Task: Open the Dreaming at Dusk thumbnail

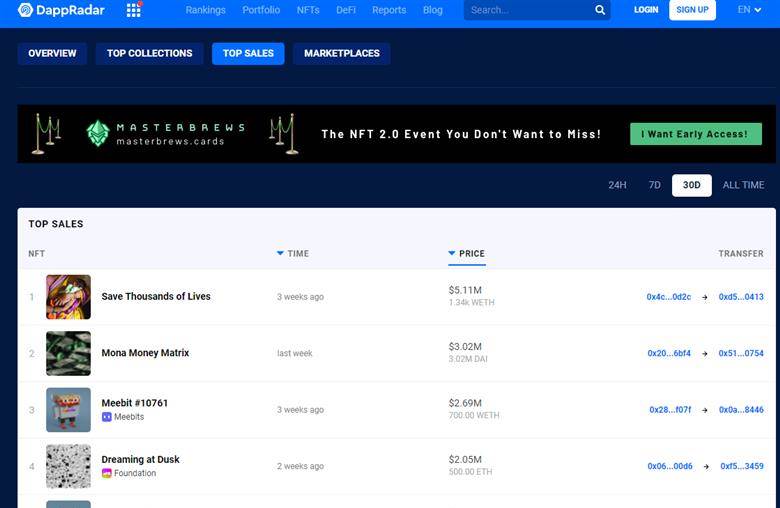Action: [x=69, y=466]
